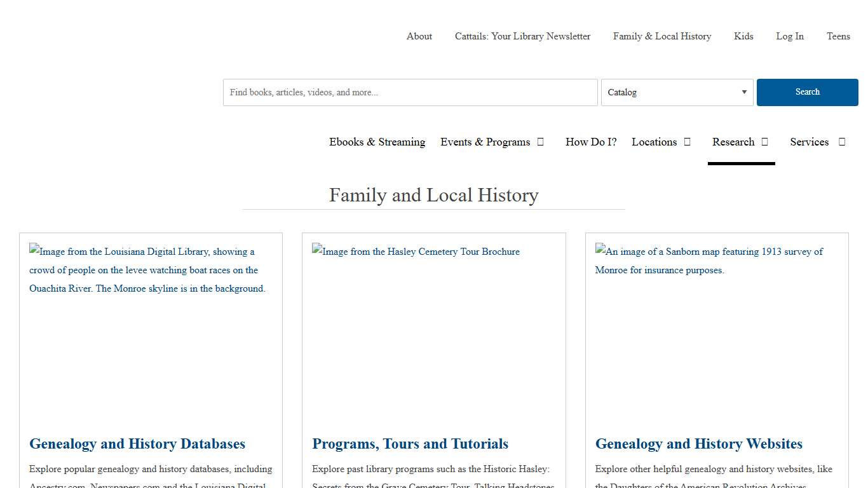Visit the Teens page
This screenshot has width=868, height=488.
838,36
